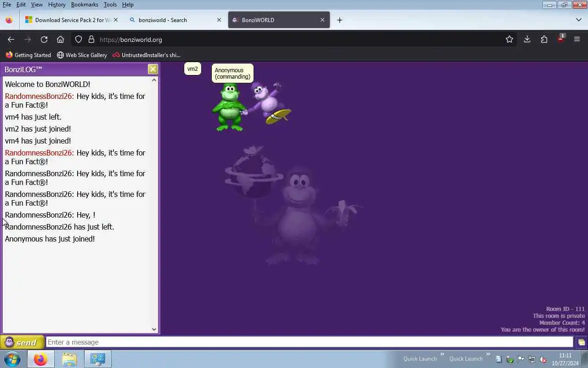This screenshot has width=588, height=368.
Task: Open the Firefox hamburger application menu
Action: 577,40
